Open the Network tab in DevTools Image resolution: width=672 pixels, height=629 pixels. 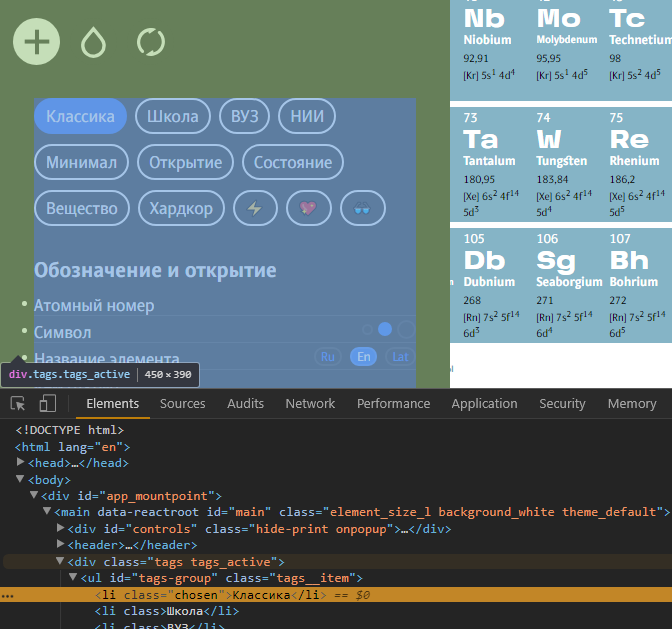coord(310,404)
